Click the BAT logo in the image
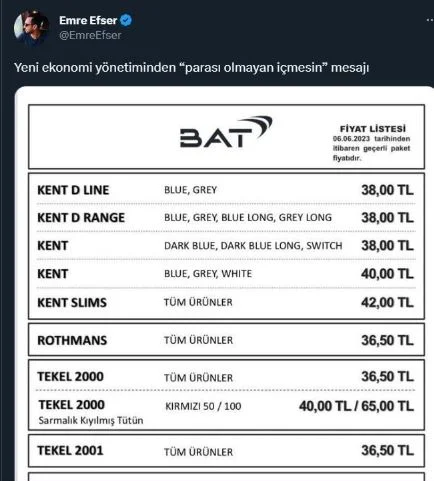The image size is (434, 481). tap(226, 132)
